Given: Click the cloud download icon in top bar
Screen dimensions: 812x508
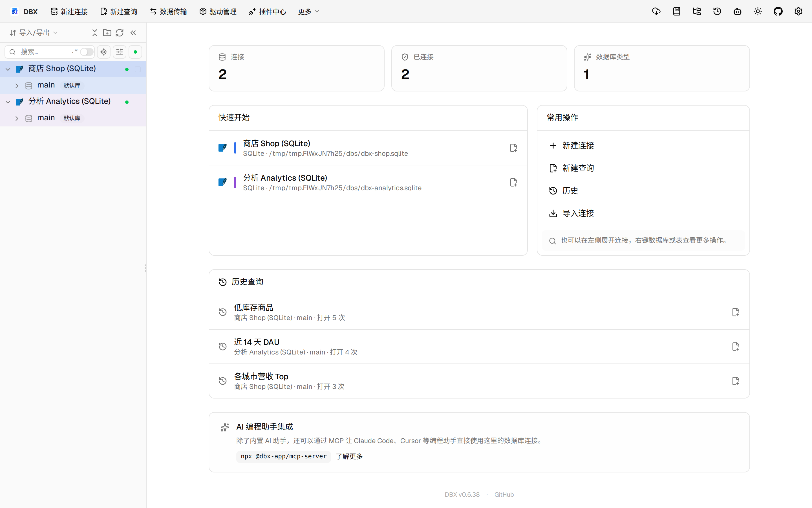Looking at the screenshot, I should click(x=656, y=11).
